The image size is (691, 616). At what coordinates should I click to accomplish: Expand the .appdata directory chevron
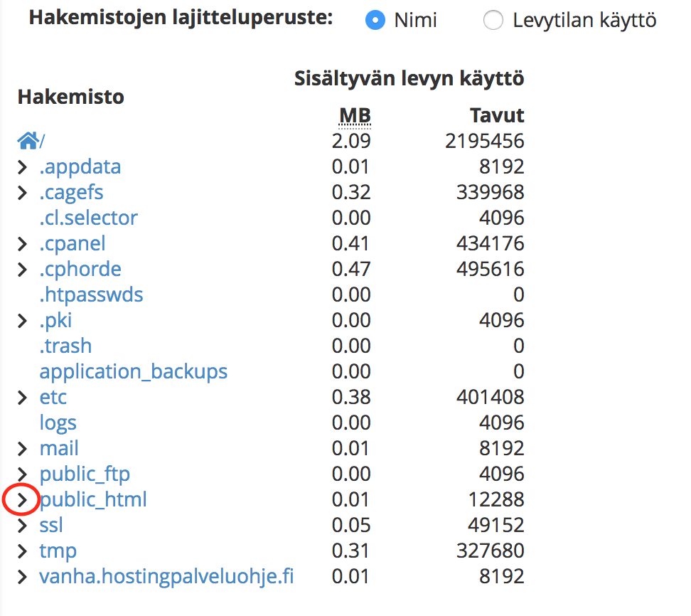(x=23, y=167)
